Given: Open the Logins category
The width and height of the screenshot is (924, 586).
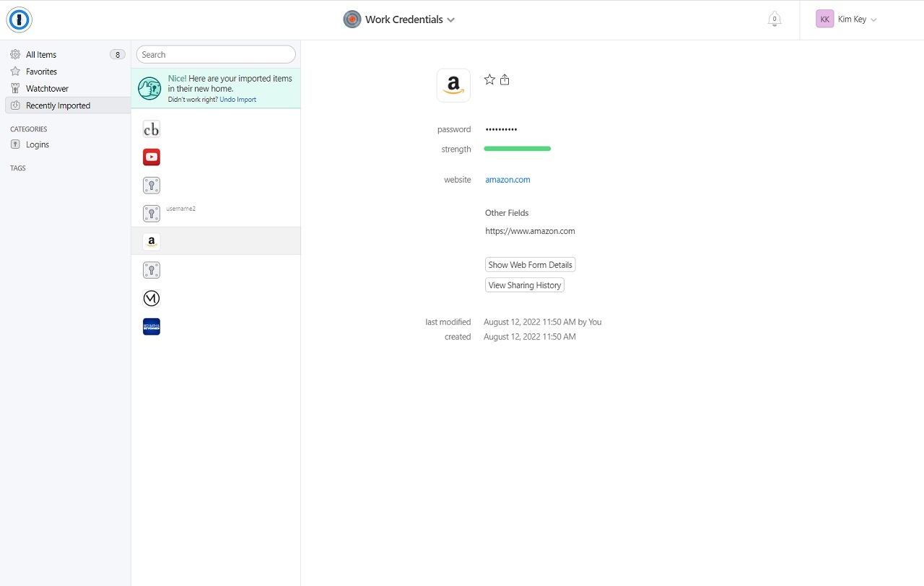Looking at the screenshot, I should pyautogui.click(x=67, y=144).
